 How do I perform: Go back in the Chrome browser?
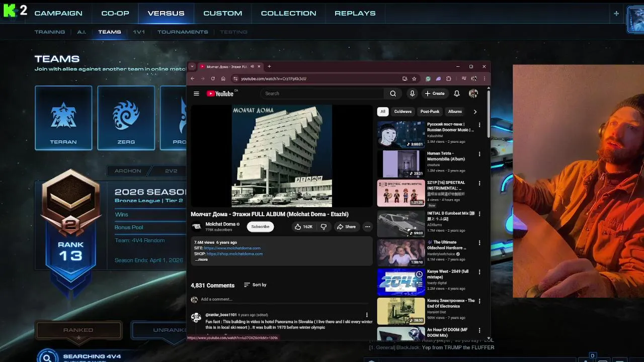point(192,78)
